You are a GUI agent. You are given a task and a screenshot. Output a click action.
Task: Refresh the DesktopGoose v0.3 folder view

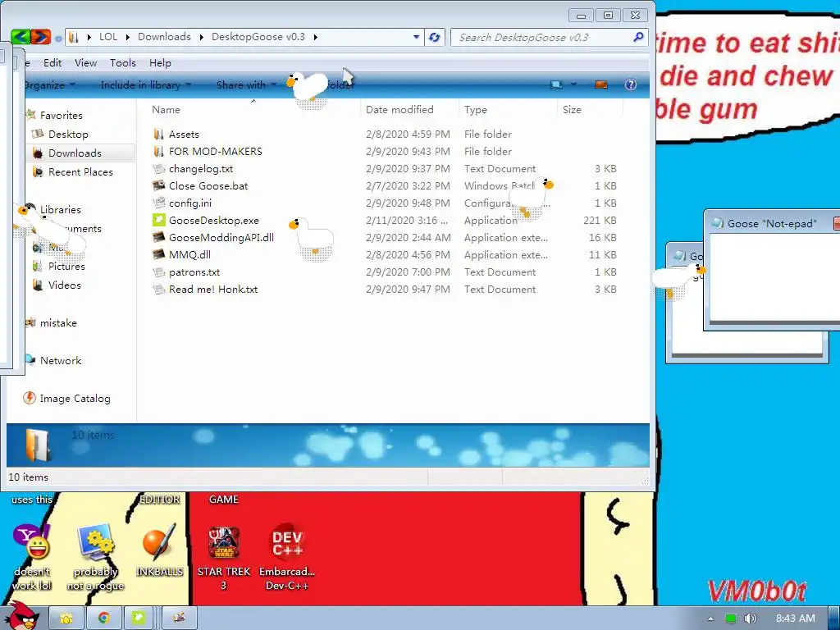coord(435,37)
